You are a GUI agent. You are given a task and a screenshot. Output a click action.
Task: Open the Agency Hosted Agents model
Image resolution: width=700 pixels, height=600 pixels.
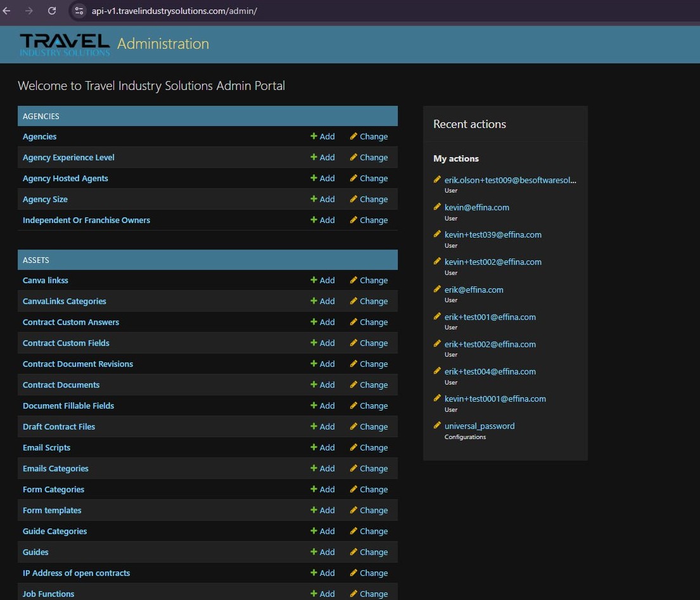[x=65, y=178]
